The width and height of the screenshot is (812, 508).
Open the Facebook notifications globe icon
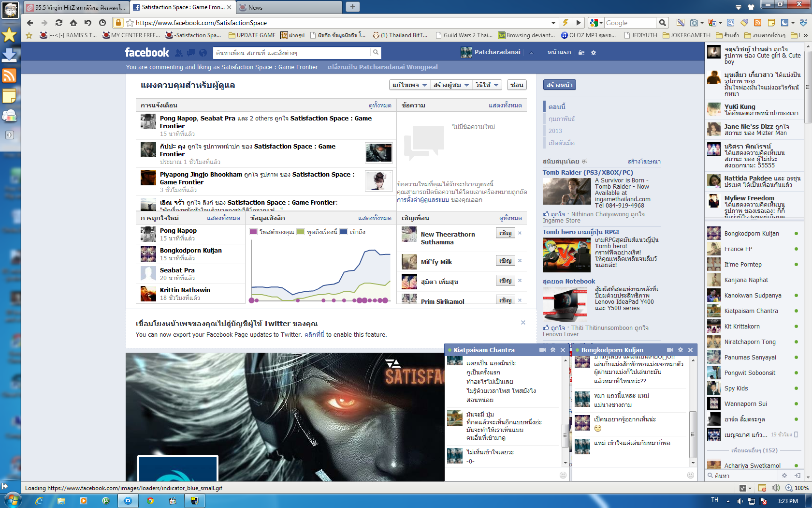tap(203, 52)
